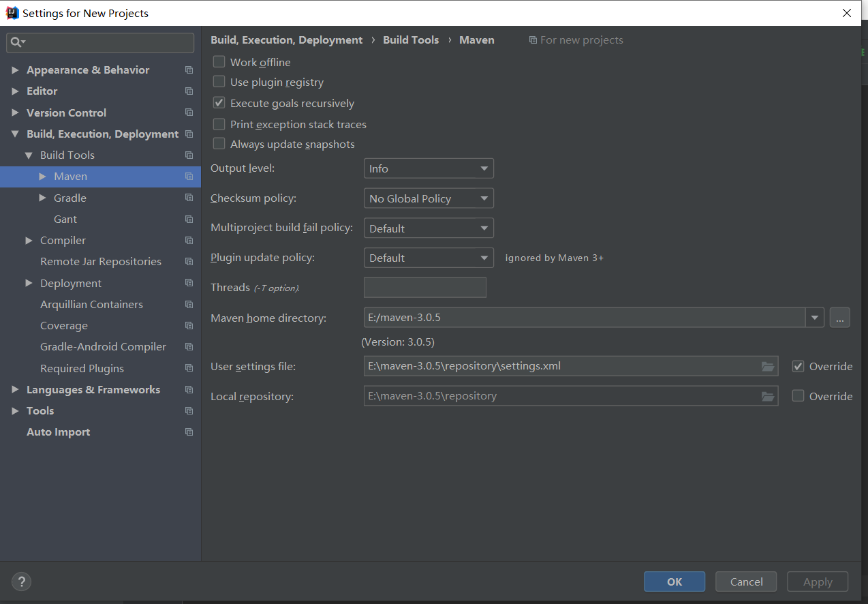Click Build, Execution, Deployment breadcrumb
The image size is (868, 604).
(286, 40)
